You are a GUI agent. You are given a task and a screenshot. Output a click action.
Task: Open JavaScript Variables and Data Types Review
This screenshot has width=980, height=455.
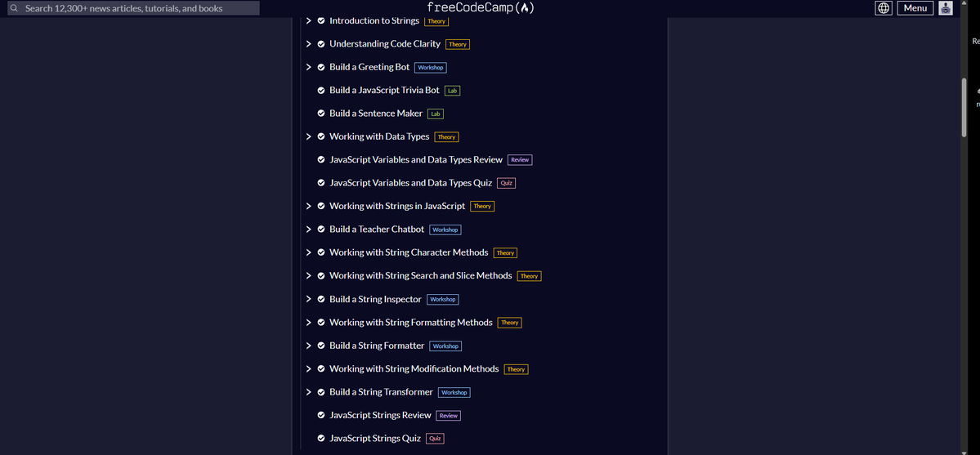[x=416, y=159]
